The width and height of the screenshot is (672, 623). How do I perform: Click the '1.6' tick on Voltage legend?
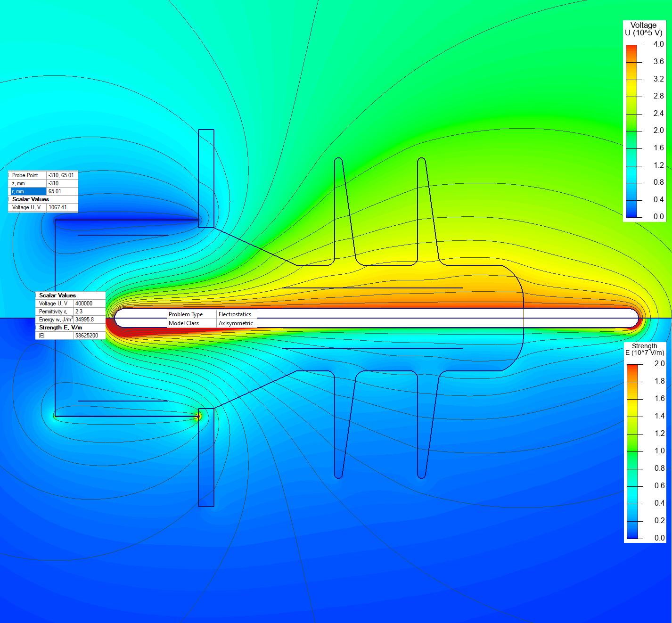point(658,148)
